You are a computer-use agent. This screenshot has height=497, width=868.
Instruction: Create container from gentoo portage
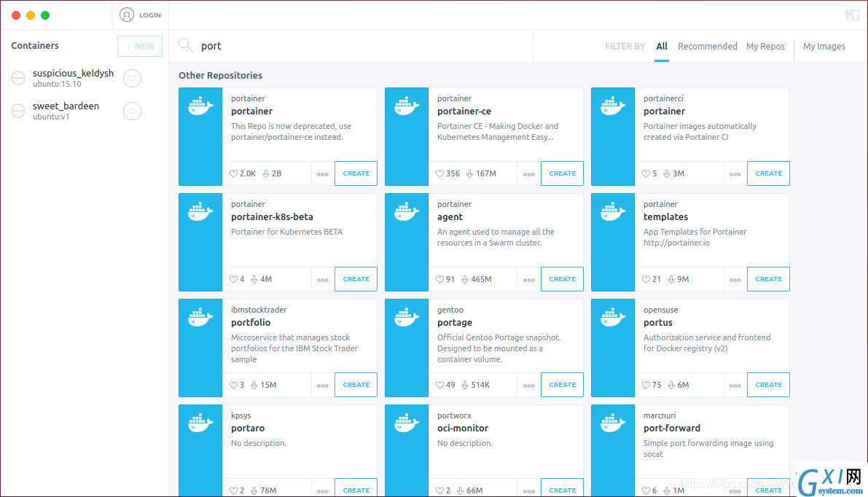pyautogui.click(x=563, y=385)
